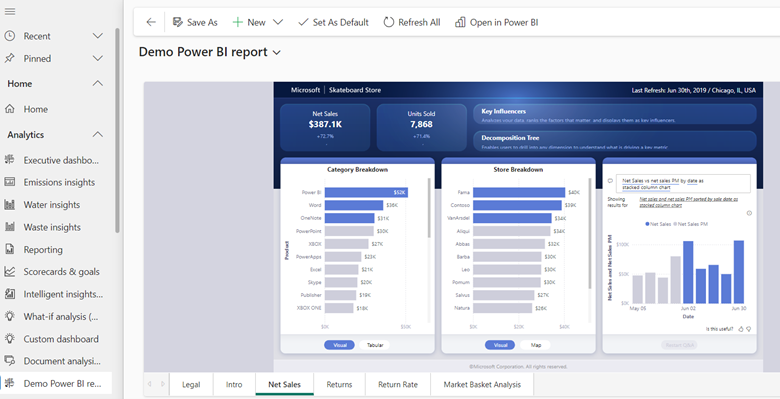
Task: Open Document analysis icon
Action: pos(9,361)
